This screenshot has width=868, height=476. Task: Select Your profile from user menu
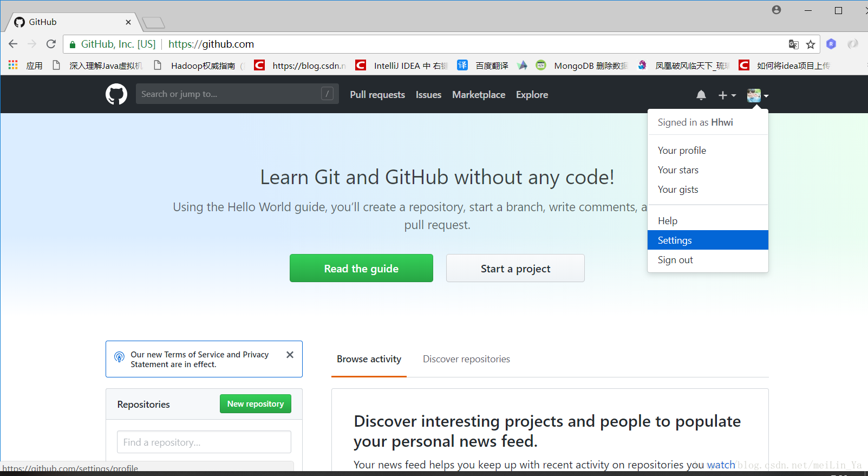point(708,151)
